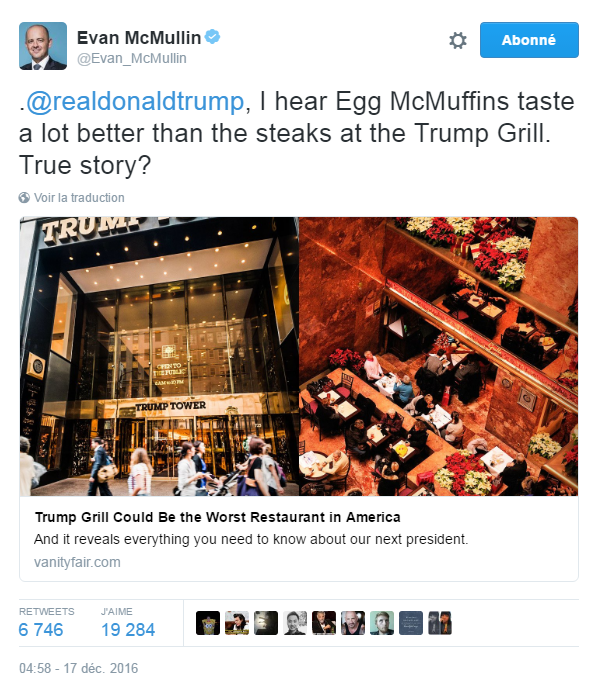The height and width of the screenshot is (688, 611).
Task: Open the Trump Tower entrance photo
Action: click(x=159, y=356)
